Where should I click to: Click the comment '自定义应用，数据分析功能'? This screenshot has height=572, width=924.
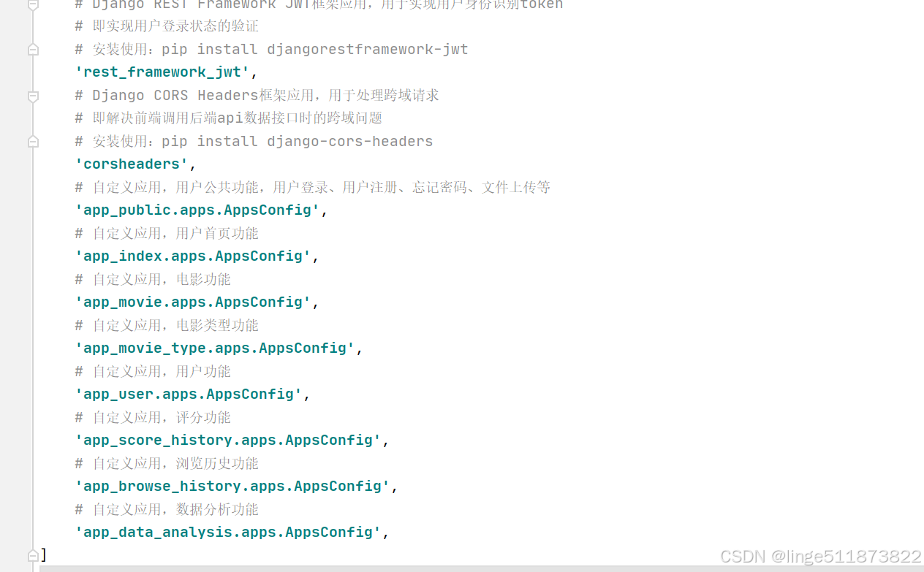(167, 510)
